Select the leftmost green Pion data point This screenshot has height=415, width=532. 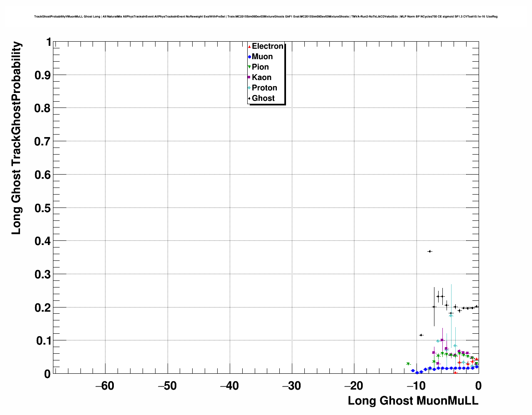pyautogui.click(x=408, y=364)
